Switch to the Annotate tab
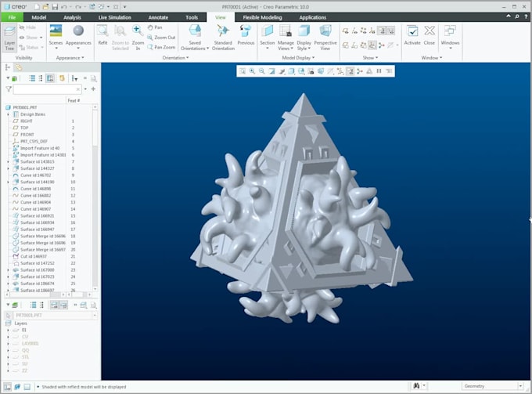Viewport: 532px width, 394px height. [158, 17]
